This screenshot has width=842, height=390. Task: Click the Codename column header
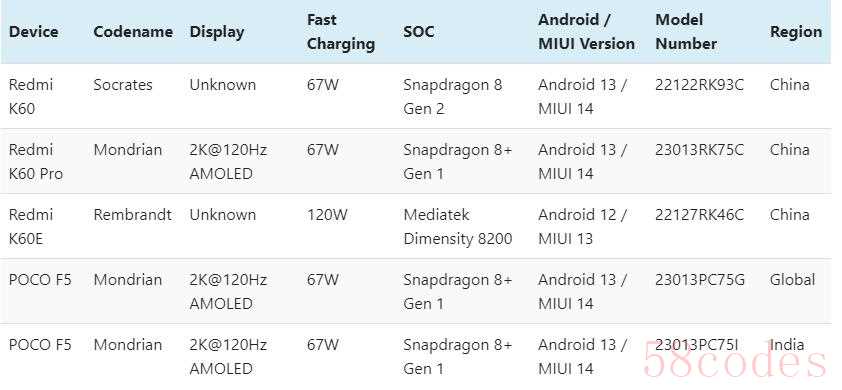133,32
